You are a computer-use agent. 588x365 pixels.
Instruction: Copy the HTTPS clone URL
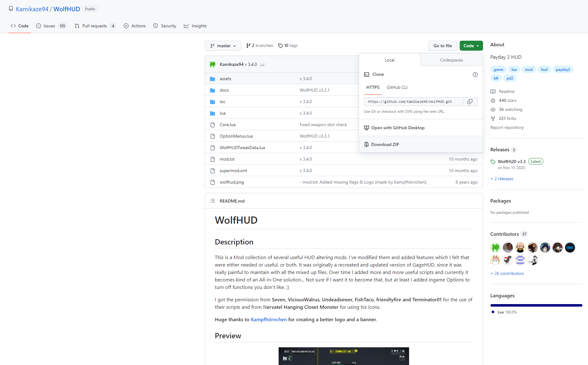pos(470,102)
